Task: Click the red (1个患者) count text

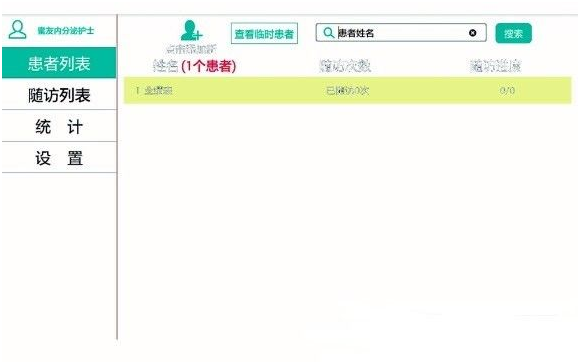Action: click(209, 66)
